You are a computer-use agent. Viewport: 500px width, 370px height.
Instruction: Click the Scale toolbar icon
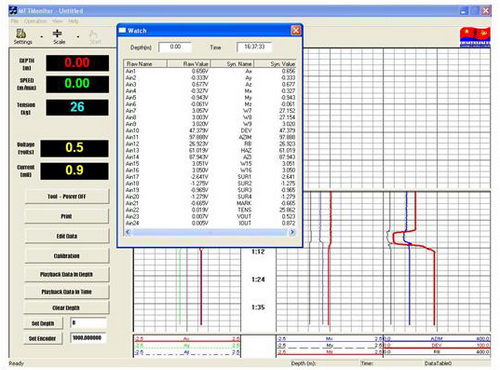click(x=58, y=36)
